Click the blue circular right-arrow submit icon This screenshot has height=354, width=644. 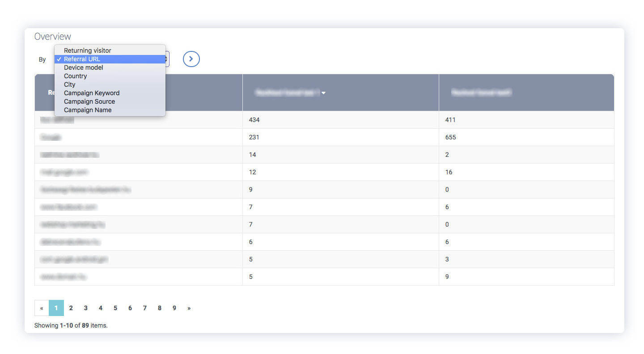pos(191,59)
